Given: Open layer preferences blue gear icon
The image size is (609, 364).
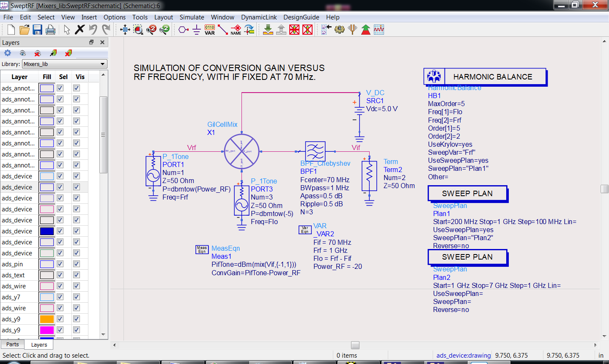Looking at the screenshot, I should 8,53.
